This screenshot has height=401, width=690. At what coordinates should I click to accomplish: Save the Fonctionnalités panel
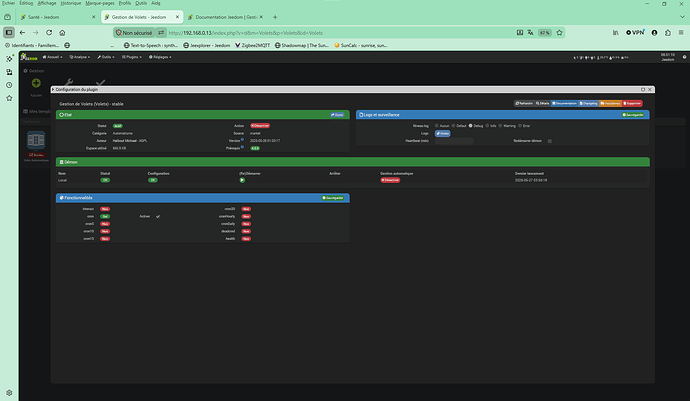[333, 198]
